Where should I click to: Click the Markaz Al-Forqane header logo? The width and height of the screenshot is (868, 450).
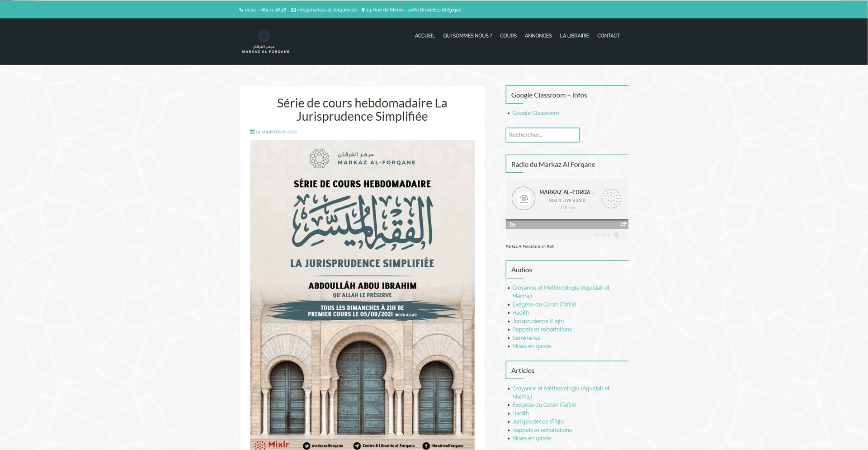[266, 42]
